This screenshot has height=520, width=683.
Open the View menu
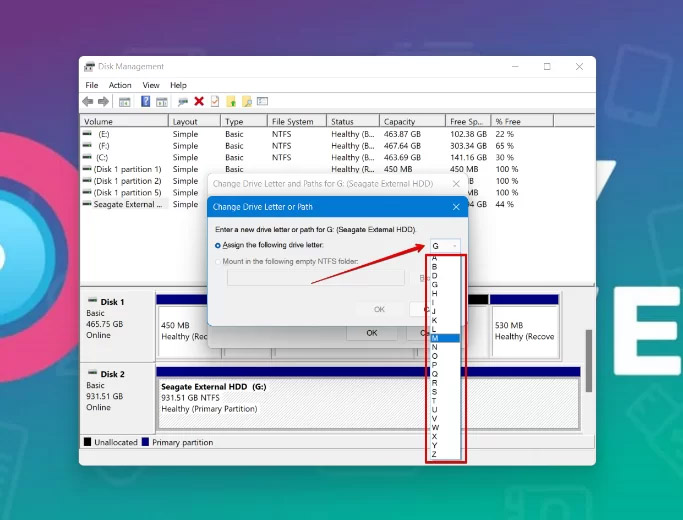click(x=151, y=85)
